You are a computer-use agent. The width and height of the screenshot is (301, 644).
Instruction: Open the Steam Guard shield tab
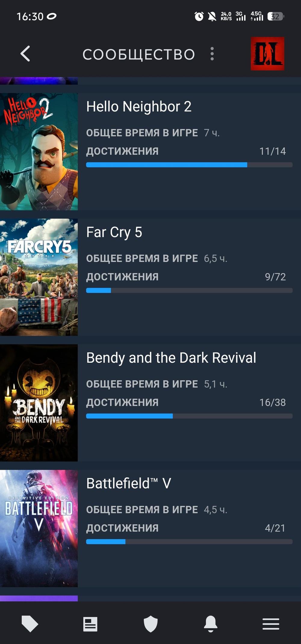click(x=150, y=624)
